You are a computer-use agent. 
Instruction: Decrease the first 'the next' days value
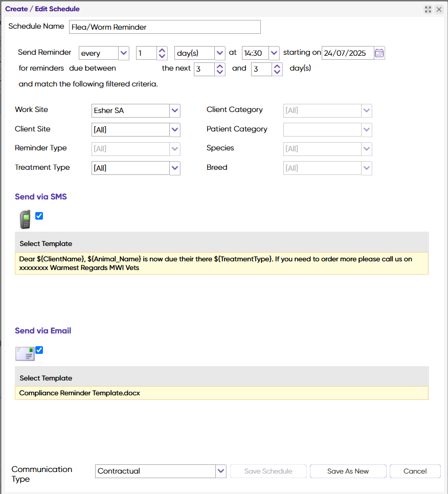[x=220, y=72]
